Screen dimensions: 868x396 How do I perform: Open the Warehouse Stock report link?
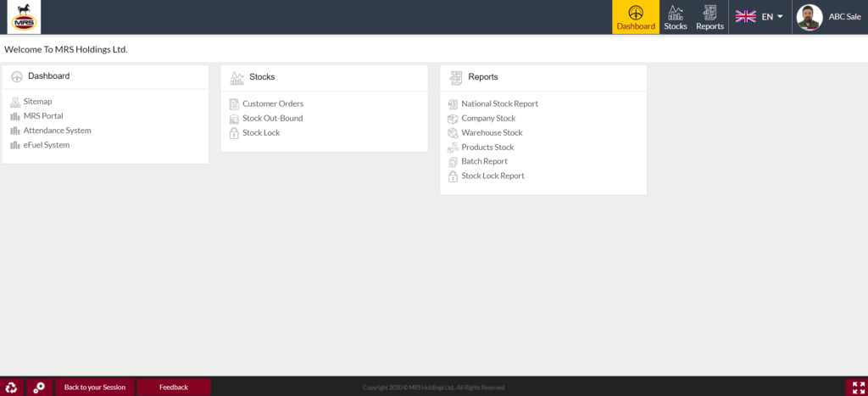click(492, 133)
